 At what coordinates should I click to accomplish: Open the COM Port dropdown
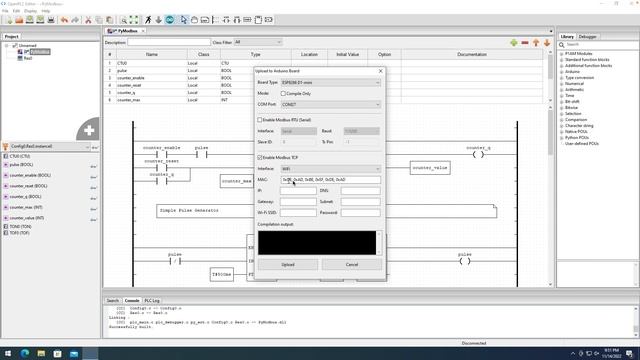tap(331, 104)
